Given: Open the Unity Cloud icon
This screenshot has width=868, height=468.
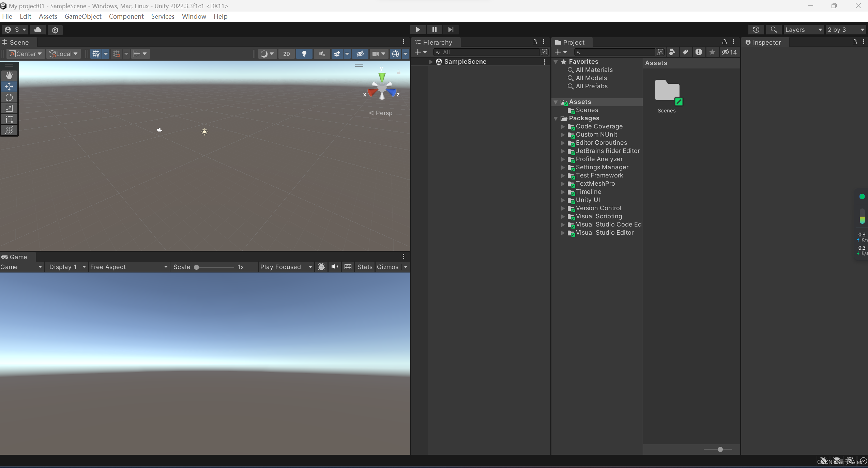Looking at the screenshot, I should (x=38, y=30).
